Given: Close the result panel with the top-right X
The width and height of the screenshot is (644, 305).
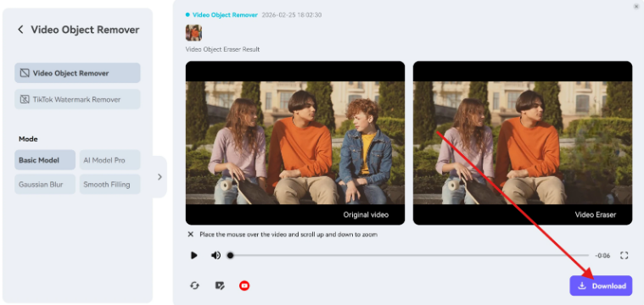Looking at the screenshot, I should (636, 7).
